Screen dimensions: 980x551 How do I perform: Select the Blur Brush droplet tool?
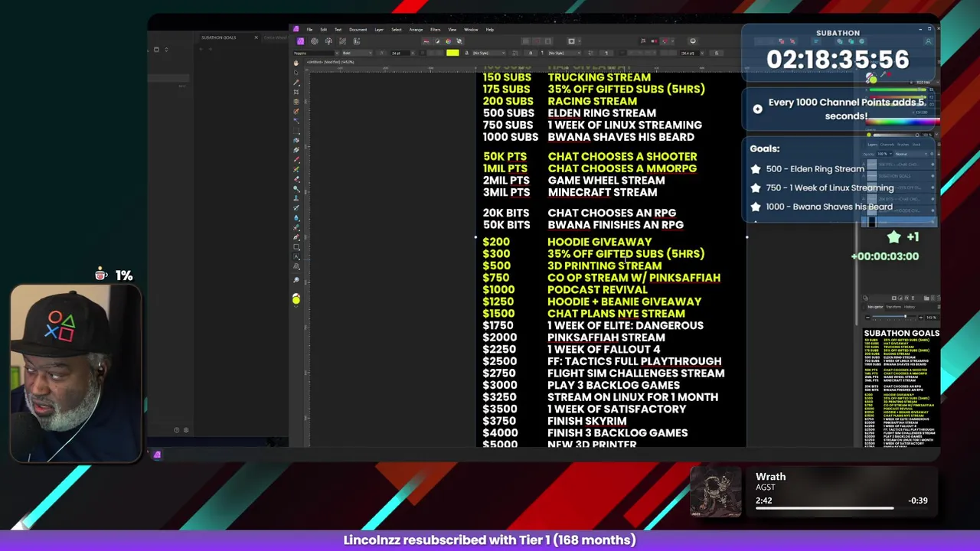[296, 218]
